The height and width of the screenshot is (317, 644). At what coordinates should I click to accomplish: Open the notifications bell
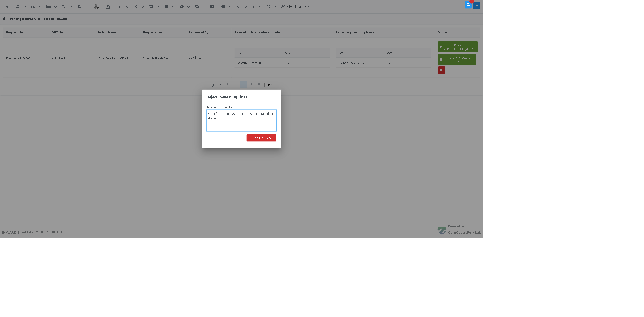tap(468, 5)
